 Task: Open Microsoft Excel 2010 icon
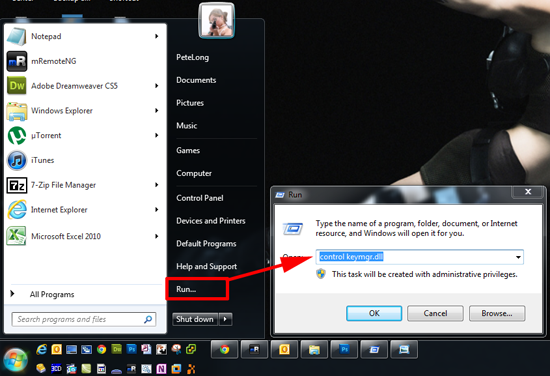click(16, 236)
